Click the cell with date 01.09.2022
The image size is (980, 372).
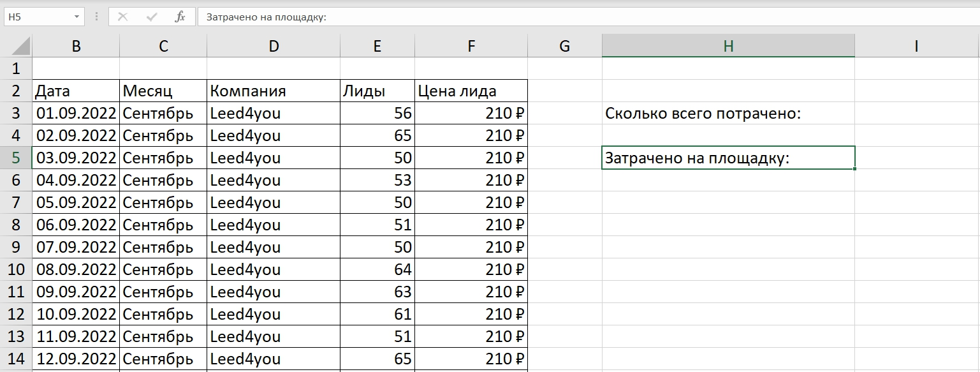(x=76, y=112)
